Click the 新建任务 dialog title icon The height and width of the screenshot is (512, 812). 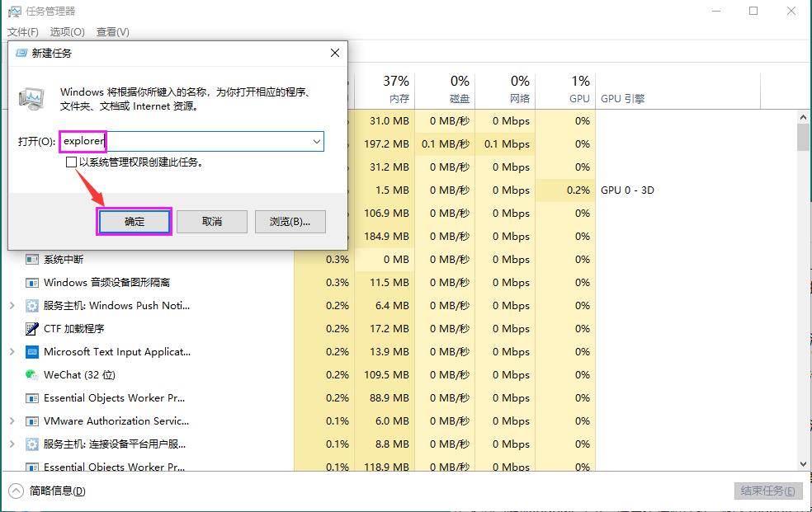pos(21,53)
